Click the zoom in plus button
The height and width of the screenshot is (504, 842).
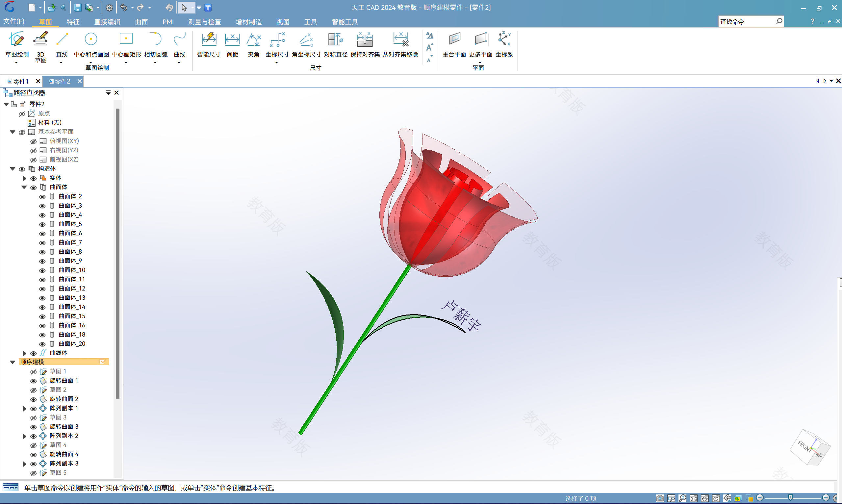(x=826, y=498)
